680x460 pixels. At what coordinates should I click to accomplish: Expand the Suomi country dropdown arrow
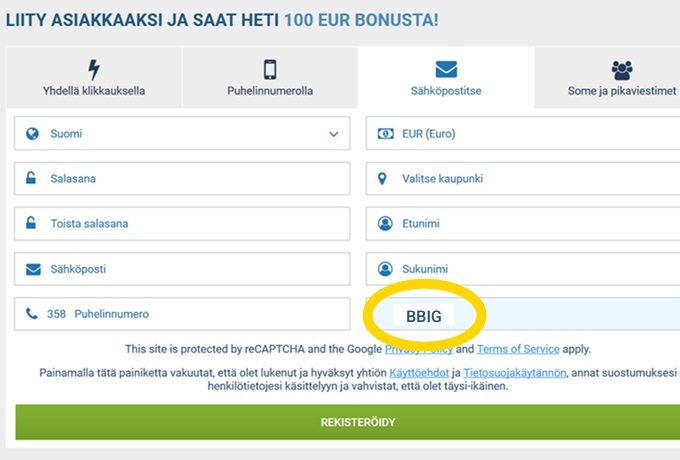[333, 133]
